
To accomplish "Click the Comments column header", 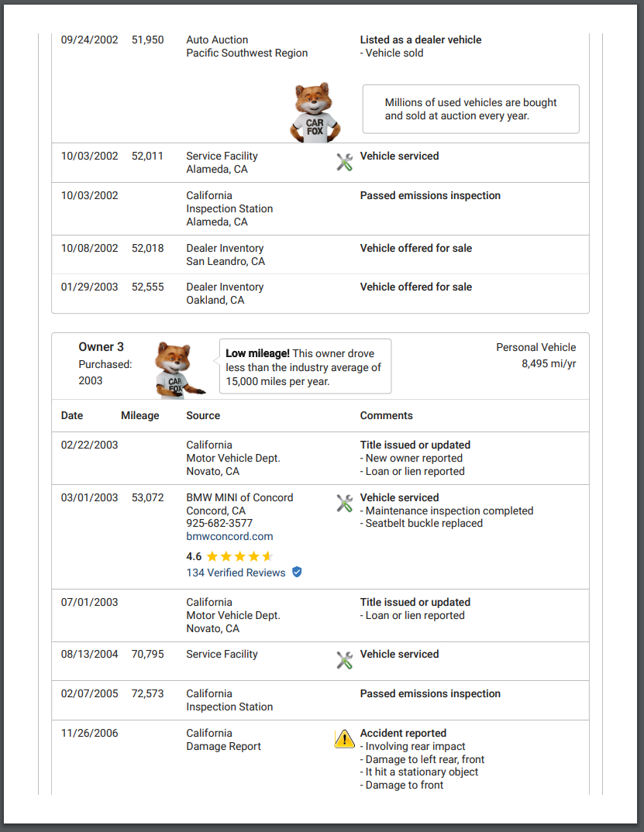I will click(386, 416).
